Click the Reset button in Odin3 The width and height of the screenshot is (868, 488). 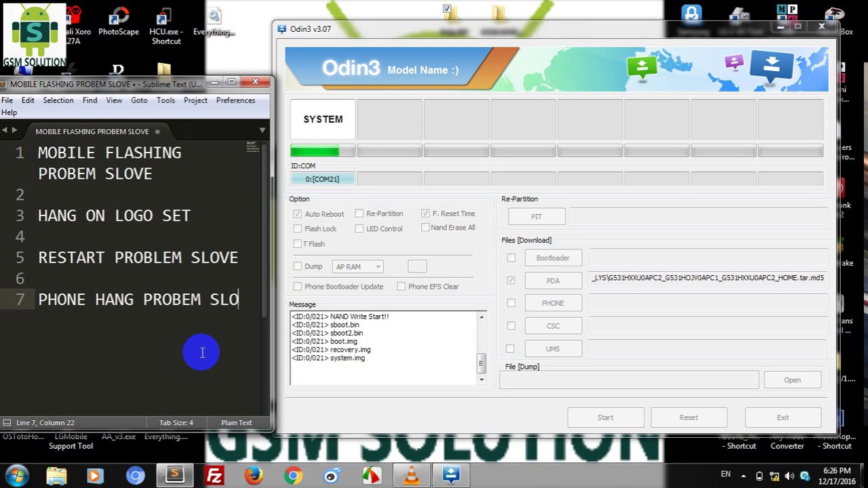click(x=688, y=418)
